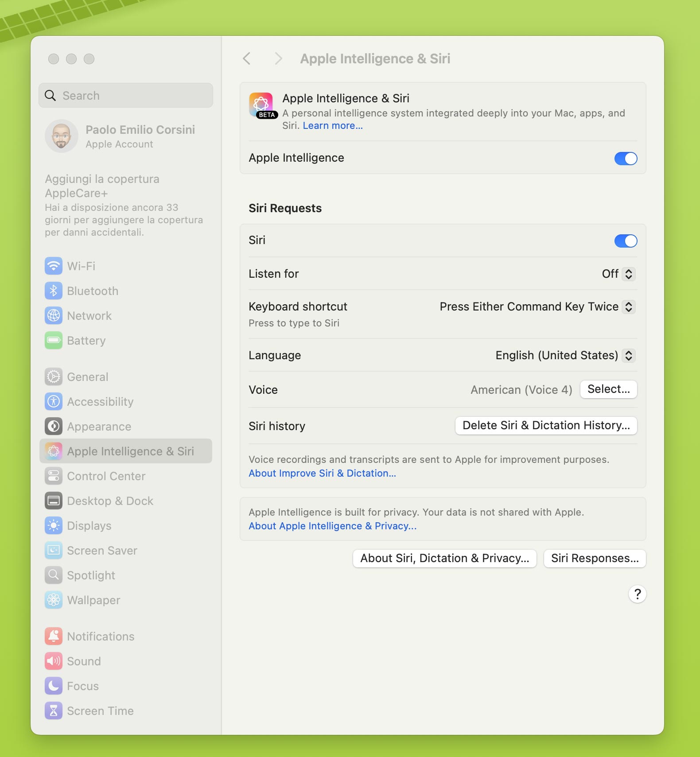Select Control Center in sidebar
This screenshot has height=757, width=700.
pos(126,476)
